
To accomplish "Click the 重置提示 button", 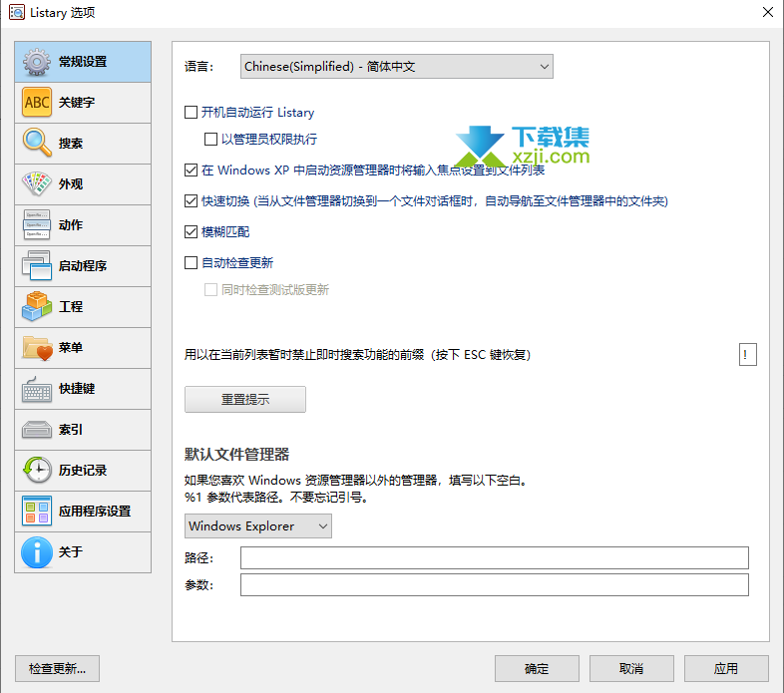I will (x=245, y=400).
